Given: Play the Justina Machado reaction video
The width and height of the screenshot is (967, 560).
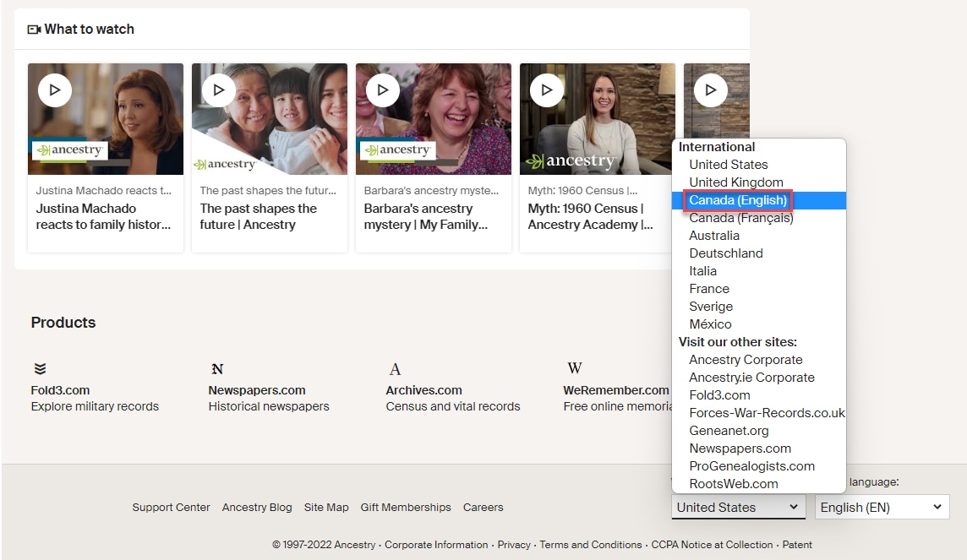Looking at the screenshot, I should [x=54, y=90].
